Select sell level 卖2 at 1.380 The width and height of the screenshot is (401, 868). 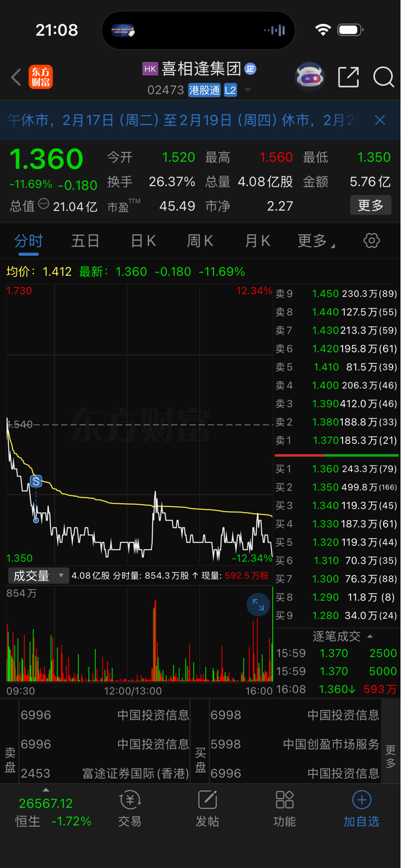click(x=336, y=422)
